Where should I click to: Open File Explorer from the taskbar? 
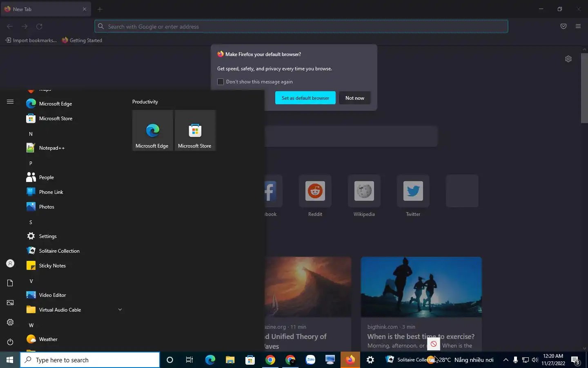(x=230, y=360)
